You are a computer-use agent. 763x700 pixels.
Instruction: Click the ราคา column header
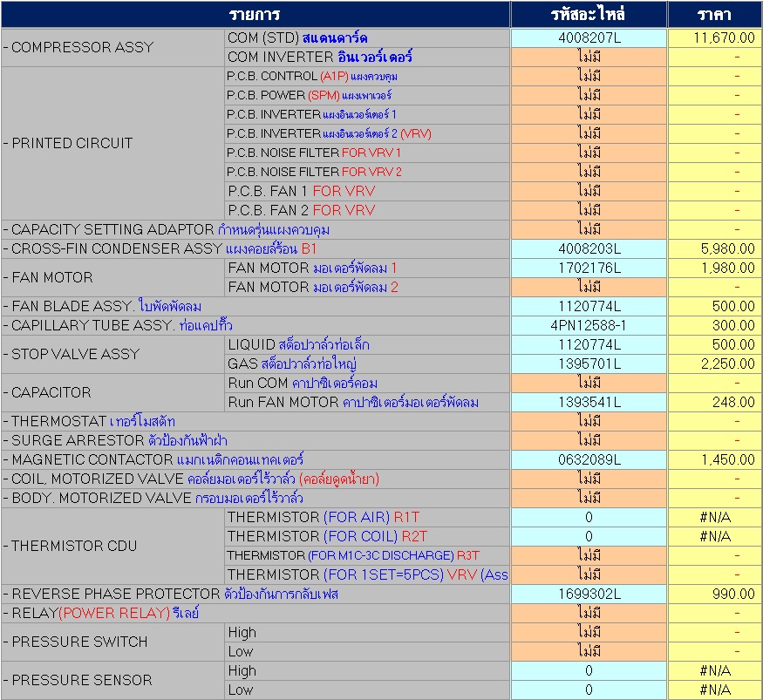[714, 14]
